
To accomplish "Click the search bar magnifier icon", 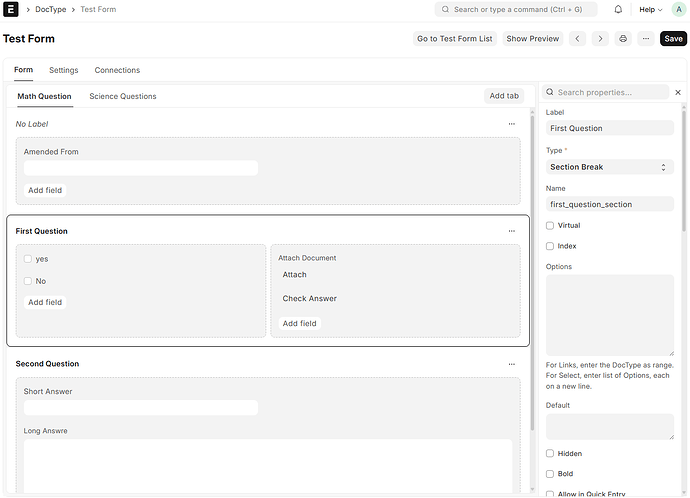I will coord(445,9).
